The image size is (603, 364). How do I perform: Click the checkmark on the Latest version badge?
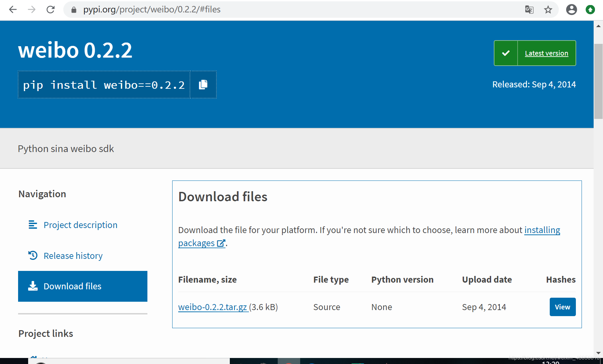506,53
